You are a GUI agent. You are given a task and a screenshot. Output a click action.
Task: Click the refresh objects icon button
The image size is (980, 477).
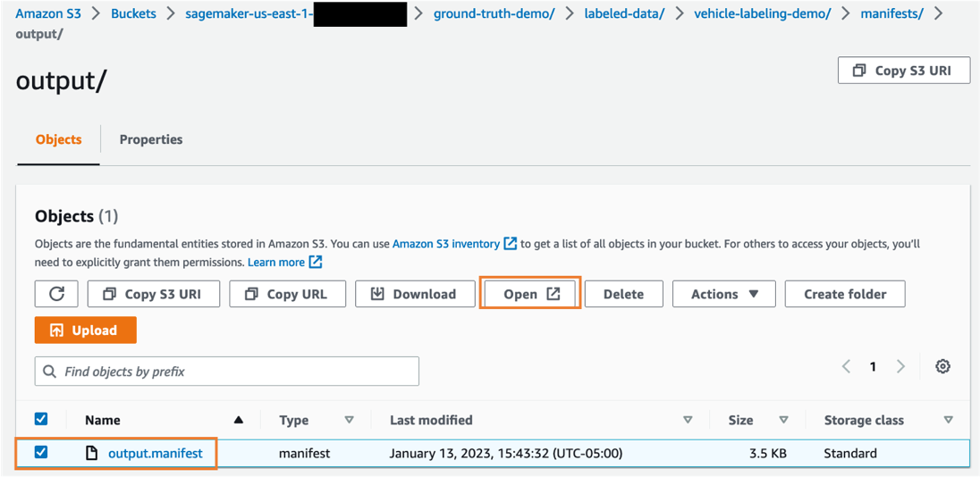click(56, 294)
